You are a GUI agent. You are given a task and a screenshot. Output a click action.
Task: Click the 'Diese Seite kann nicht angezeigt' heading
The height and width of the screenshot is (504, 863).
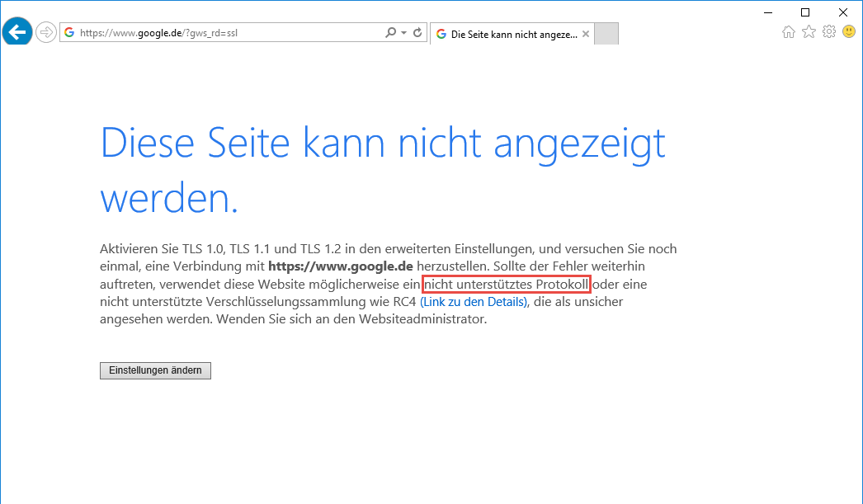[x=383, y=144]
